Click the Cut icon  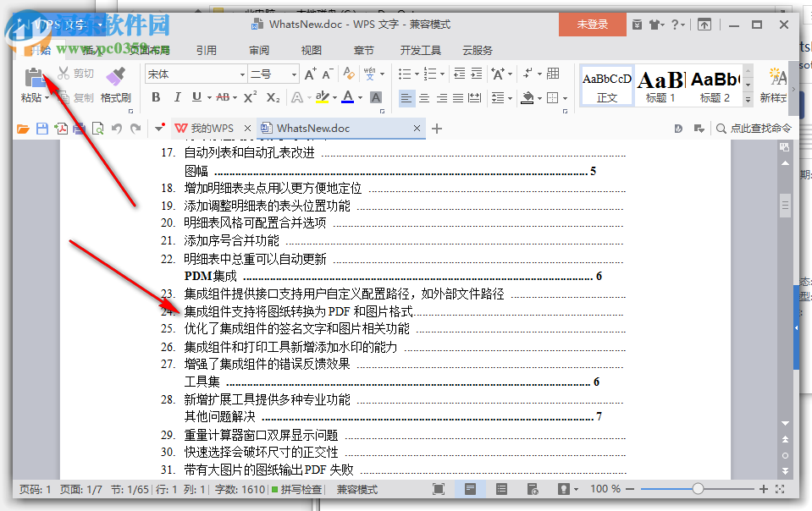62,73
